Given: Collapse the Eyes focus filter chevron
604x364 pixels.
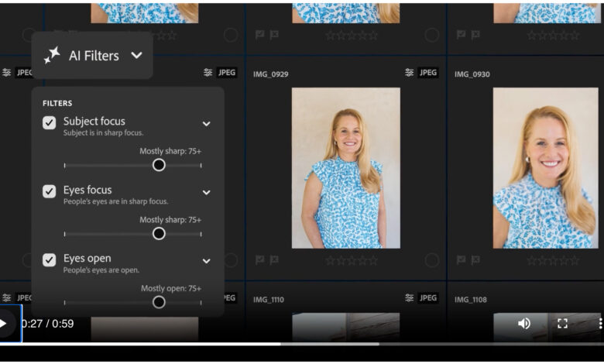Looking at the screenshot, I should tap(207, 192).
